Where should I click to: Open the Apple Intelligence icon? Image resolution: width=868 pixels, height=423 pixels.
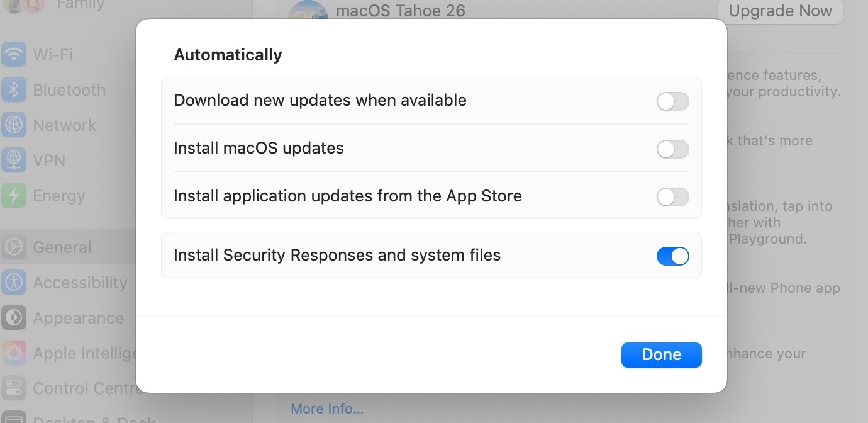tap(13, 353)
